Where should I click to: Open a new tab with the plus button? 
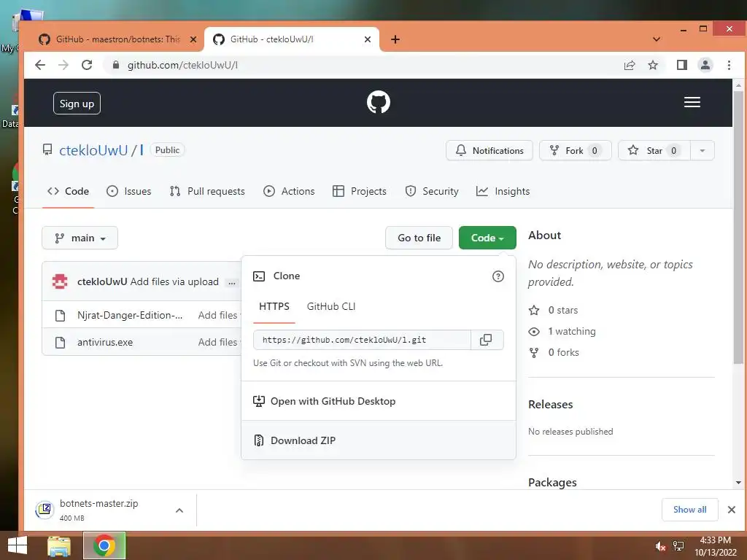coord(395,39)
